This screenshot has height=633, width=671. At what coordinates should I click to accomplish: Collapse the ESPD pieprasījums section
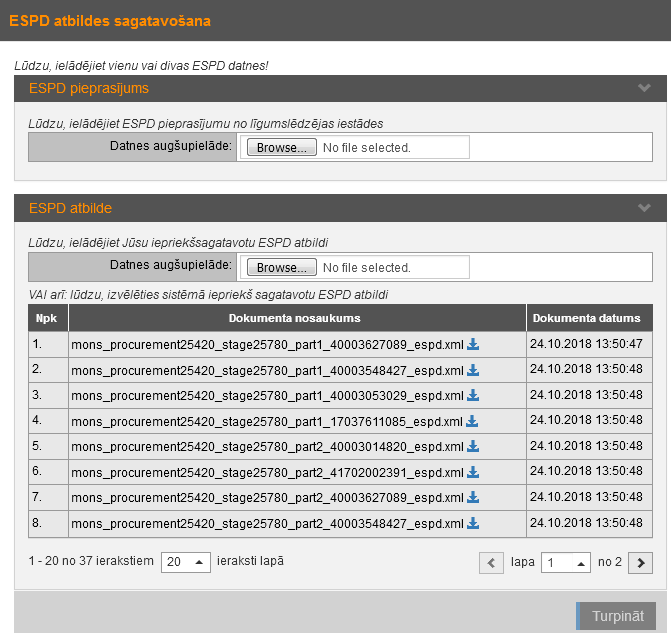pos(644,88)
